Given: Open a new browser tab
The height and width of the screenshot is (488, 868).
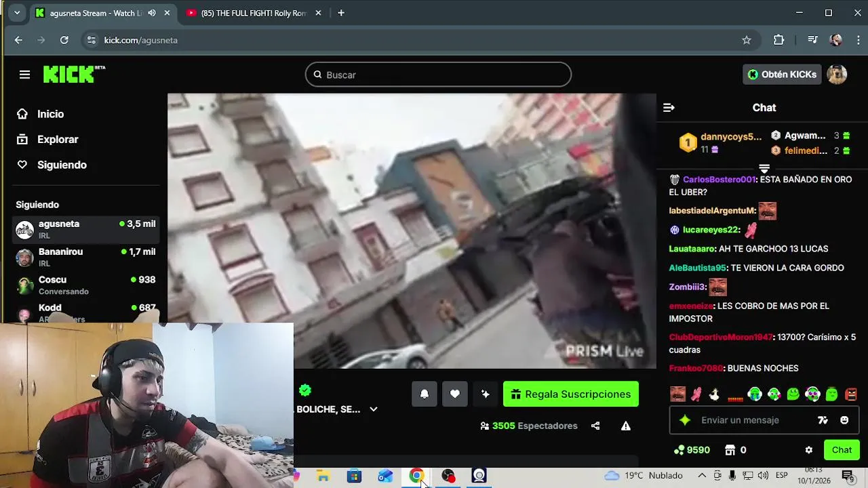Looking at the screenshot, I should [341, 13].
